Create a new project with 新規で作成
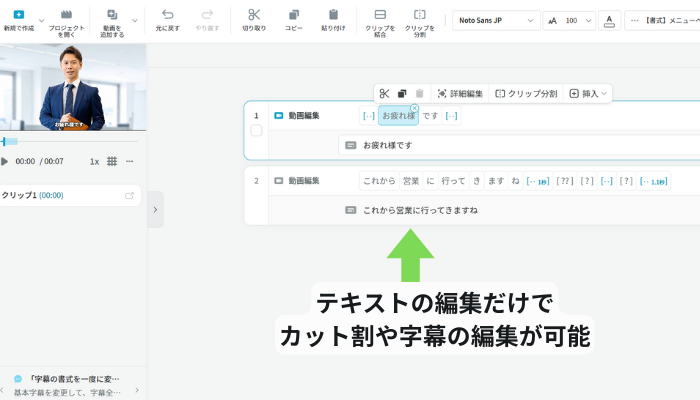 coord(19,21)
